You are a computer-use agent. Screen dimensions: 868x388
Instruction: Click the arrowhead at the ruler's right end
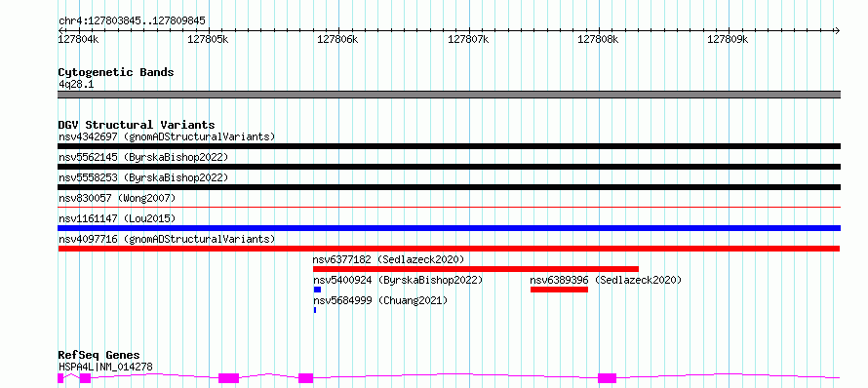click(837, 30)
